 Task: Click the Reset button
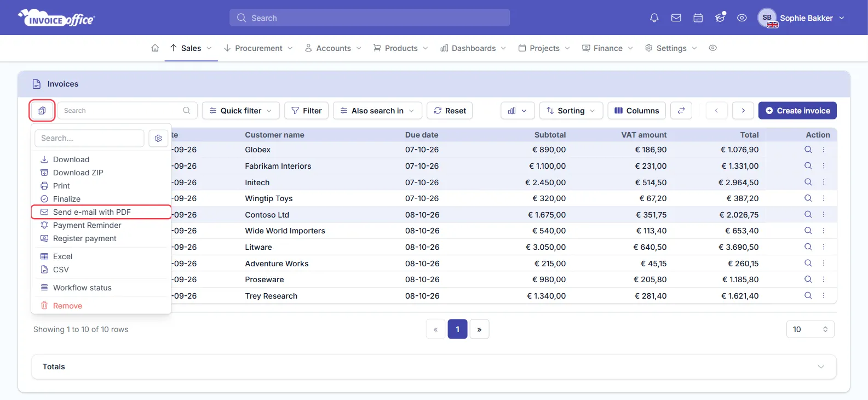(450, 111)
